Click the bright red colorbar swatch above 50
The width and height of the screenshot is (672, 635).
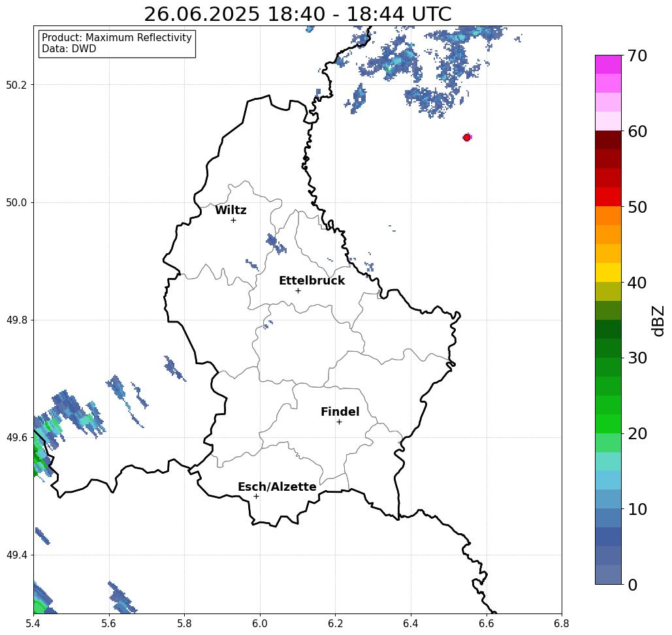point(608,197)
